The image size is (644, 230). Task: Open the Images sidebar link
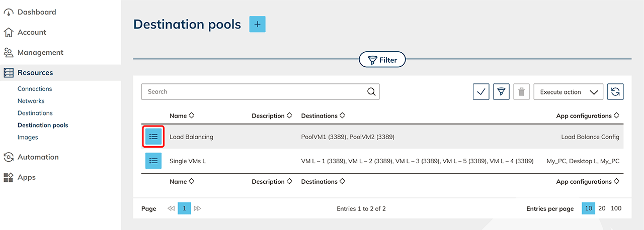[x=28, y=137]
